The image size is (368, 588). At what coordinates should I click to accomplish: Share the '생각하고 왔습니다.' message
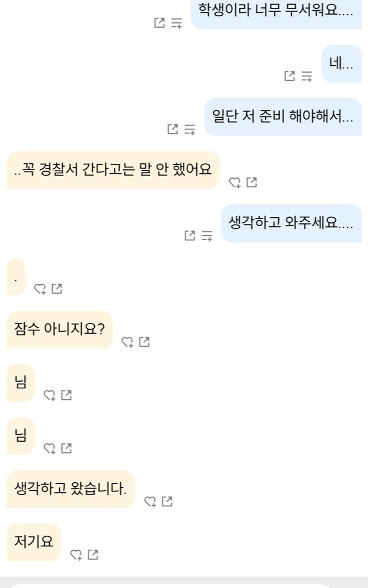click(x=167, y=501)
